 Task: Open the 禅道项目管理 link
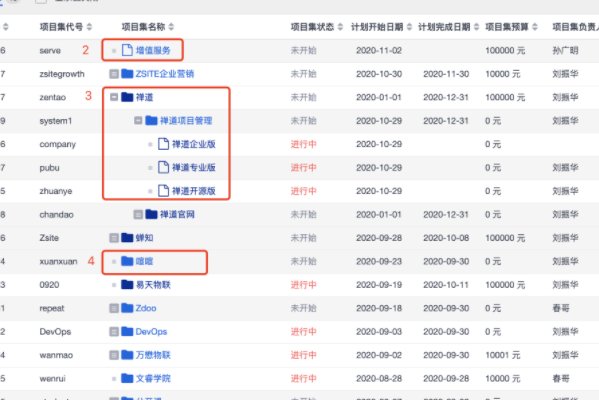[186, 121]
